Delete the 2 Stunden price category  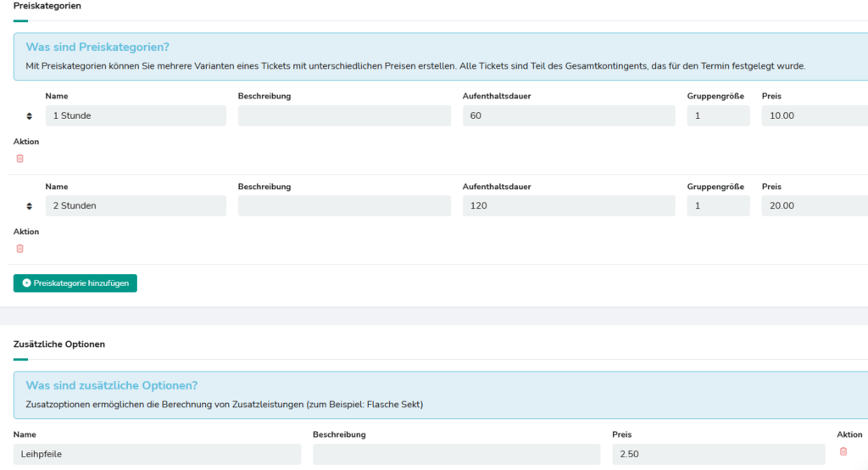(x=20, y=249)
